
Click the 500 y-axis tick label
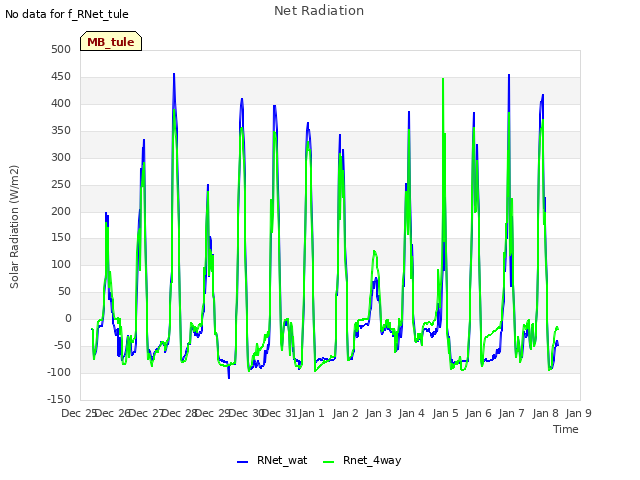click(x=61, y=49)
